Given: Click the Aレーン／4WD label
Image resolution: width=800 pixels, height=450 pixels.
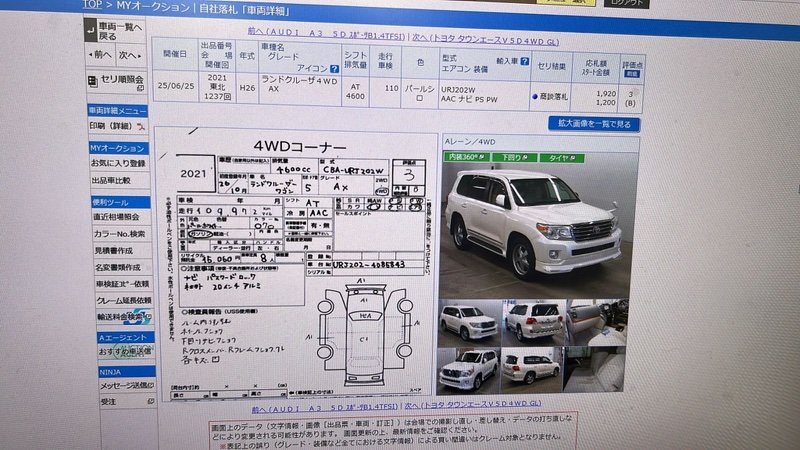Looking at the screenshot, I should coord(470,142).
